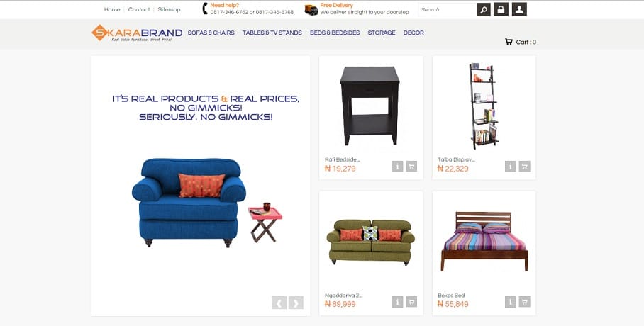The width and height of the screenshot is (644, 326).
Task: Open Tables & TV Stands menu
Action: 272,33
